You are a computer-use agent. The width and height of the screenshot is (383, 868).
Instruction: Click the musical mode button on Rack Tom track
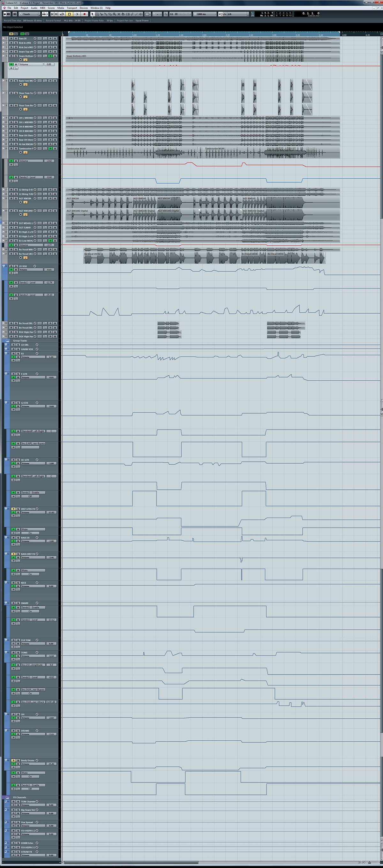pos(25,85)
